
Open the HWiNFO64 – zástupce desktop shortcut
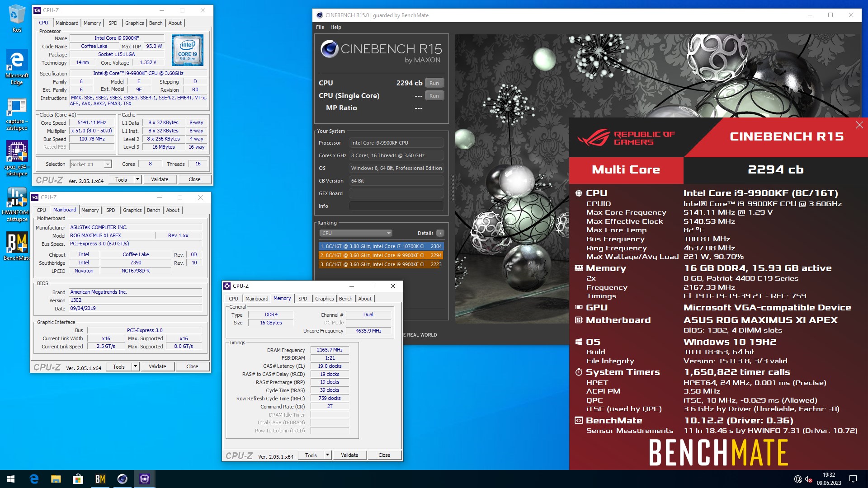point(17,205)
